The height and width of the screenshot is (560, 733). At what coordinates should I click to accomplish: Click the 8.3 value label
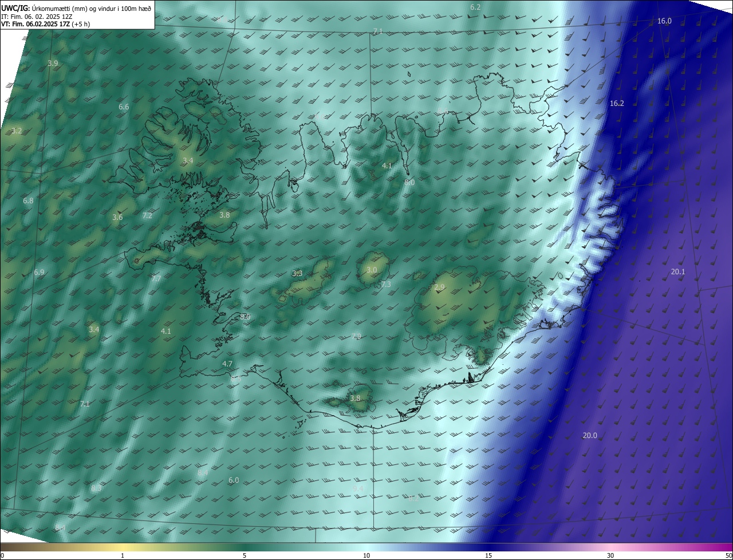tap(96, 488)
